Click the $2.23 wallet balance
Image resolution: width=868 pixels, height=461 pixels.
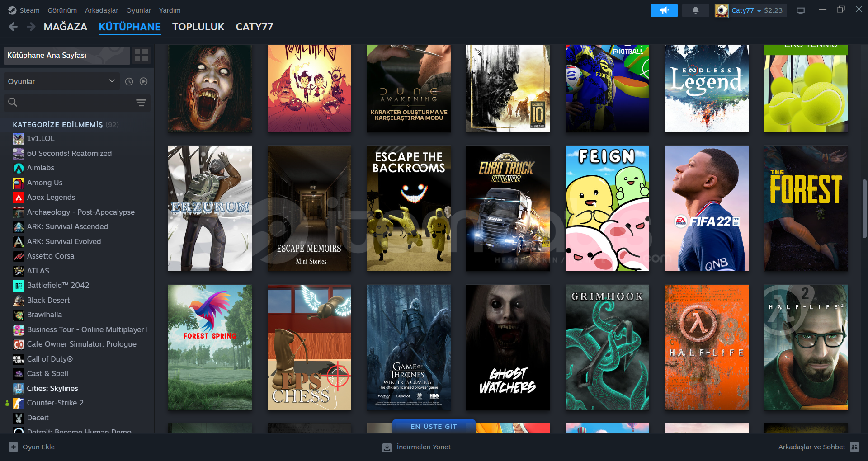(773, 10)
